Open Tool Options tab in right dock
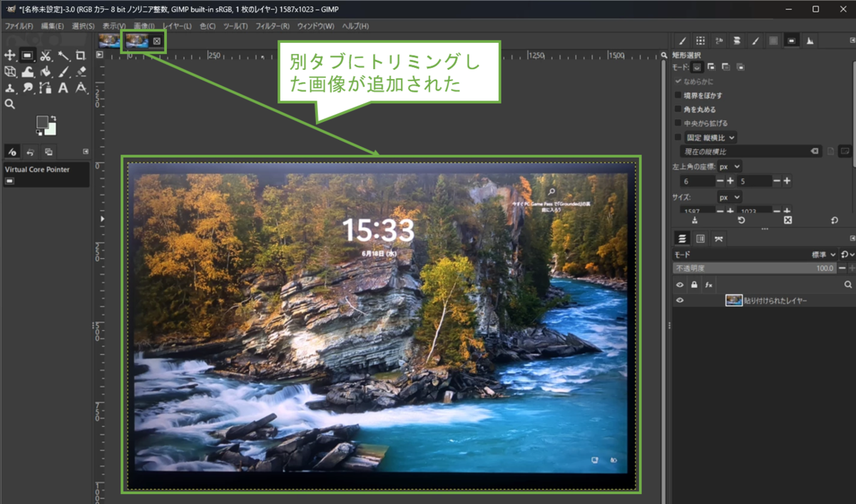The image size is (856, 504). [792, 41]
